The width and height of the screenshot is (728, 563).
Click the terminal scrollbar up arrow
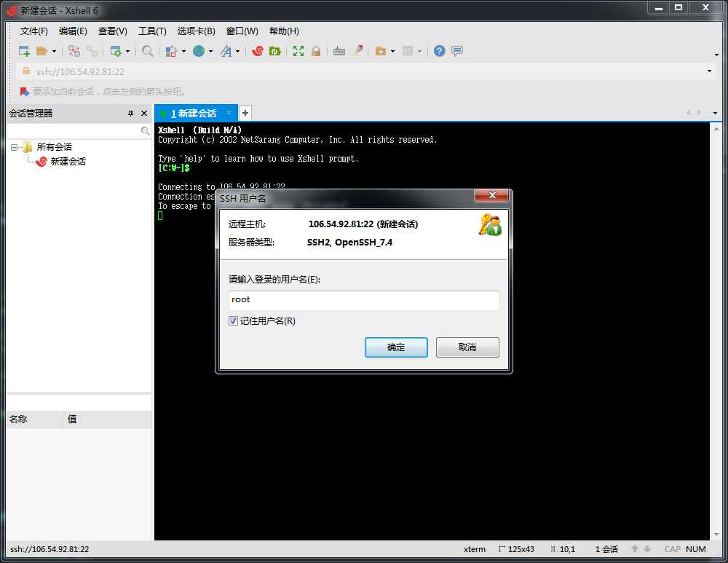coord(716,129)
